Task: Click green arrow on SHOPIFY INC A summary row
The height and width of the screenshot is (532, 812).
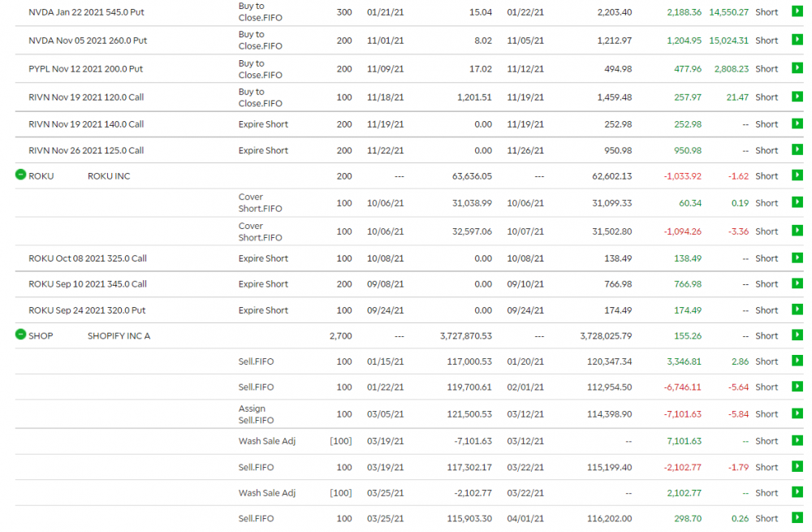Action: point(797,335)
